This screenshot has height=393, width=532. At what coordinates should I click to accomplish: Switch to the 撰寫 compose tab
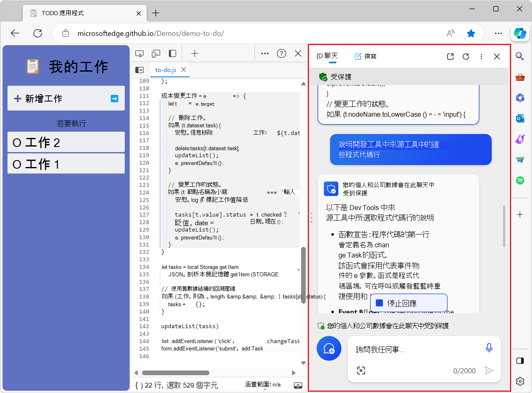point(365,56)
